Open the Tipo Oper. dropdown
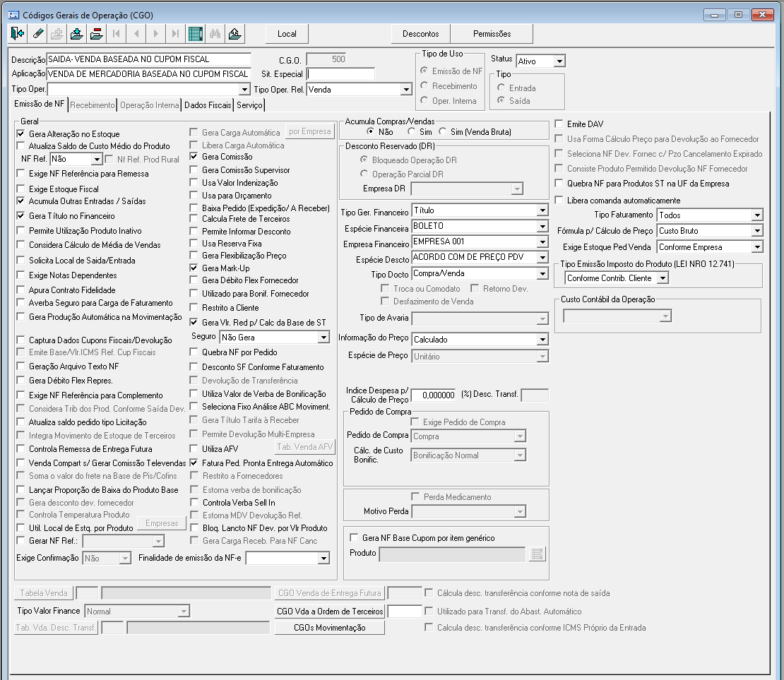 coord(244,90)
